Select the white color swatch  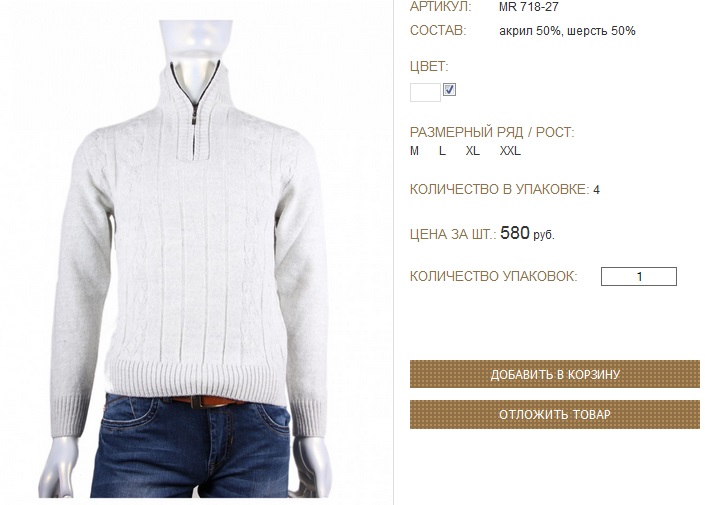(425, 92)
